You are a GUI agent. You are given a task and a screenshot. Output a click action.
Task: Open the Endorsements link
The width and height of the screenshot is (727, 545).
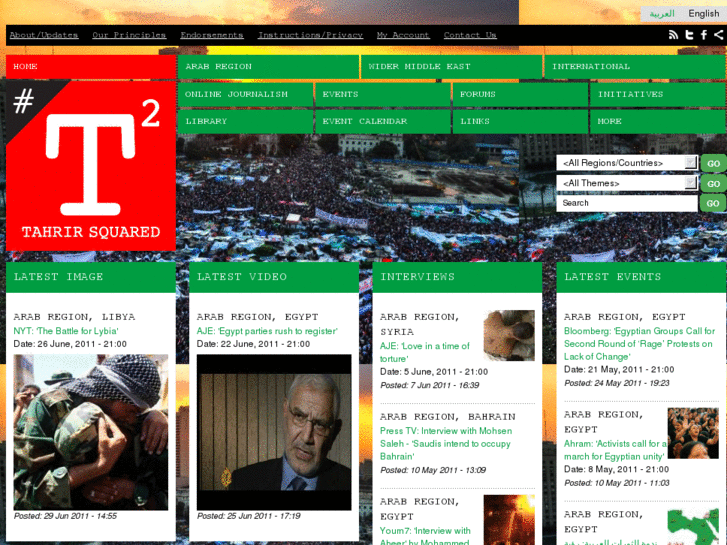[x=212, y=35]
